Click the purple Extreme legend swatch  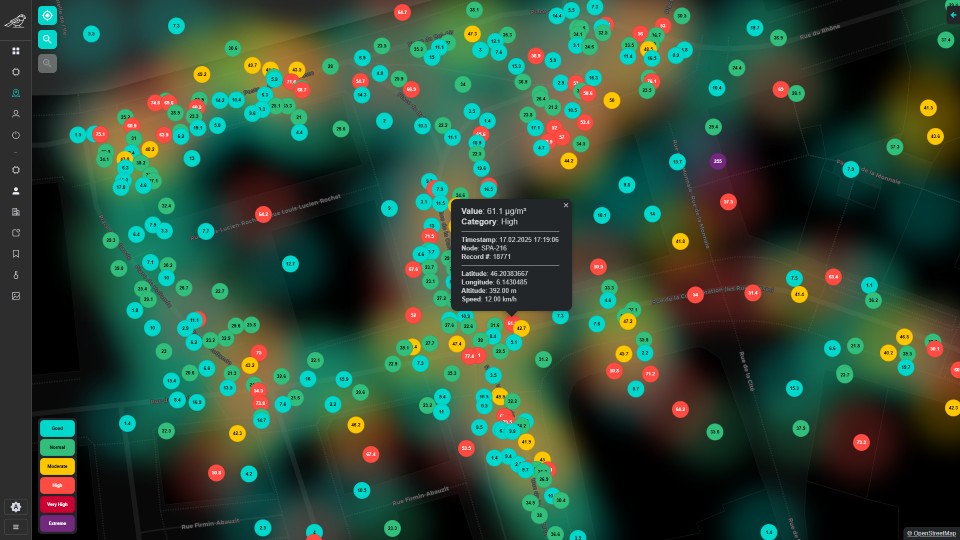(x=57, y=523)
